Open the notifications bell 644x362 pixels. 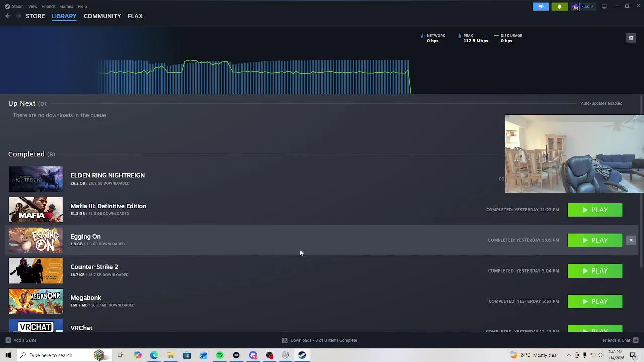pos(559,6)
